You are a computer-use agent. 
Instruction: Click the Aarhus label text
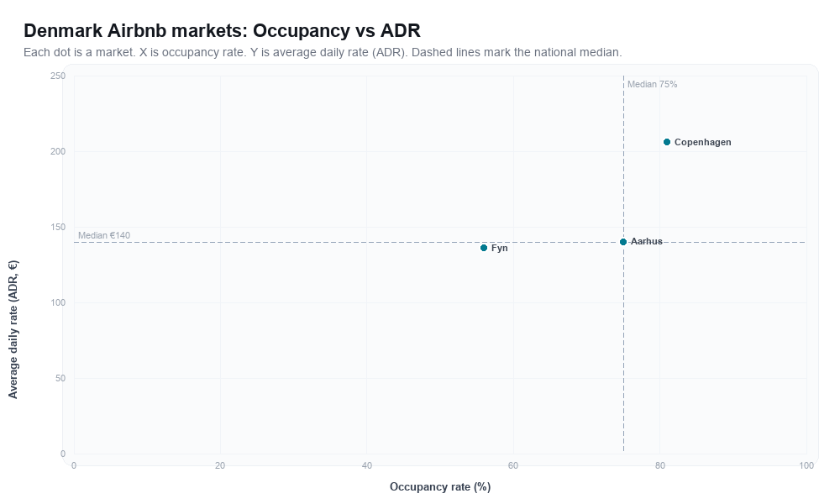[x=646, y=242]
